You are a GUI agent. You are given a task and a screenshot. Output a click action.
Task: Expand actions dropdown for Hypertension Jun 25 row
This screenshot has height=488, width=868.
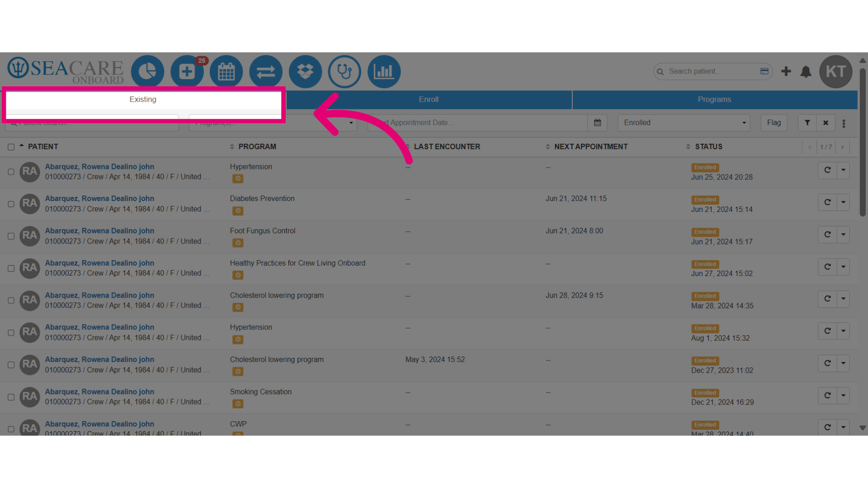click(843, 170)
